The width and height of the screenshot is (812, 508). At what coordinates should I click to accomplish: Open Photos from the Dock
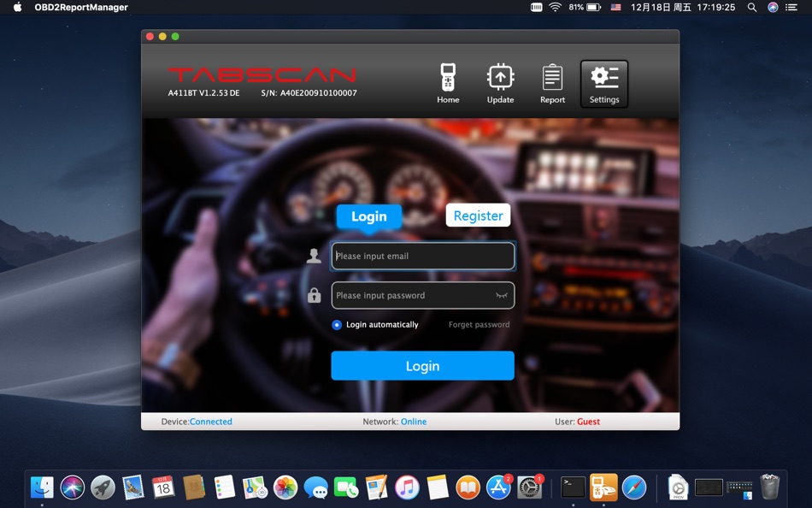(285, 487)
